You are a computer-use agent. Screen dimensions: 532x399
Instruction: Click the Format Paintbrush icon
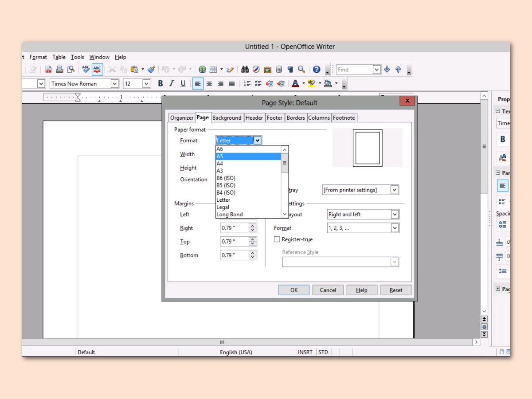[151, 69]
